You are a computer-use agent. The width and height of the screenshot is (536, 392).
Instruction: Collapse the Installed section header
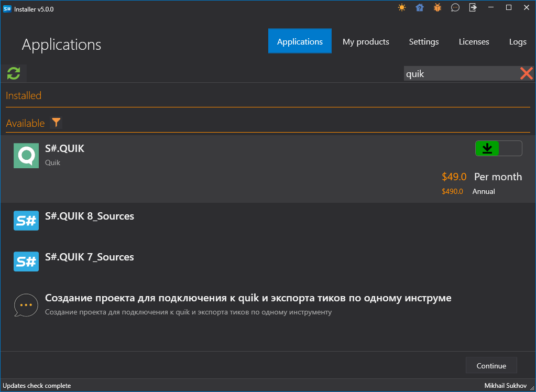(x=24, y=95)
